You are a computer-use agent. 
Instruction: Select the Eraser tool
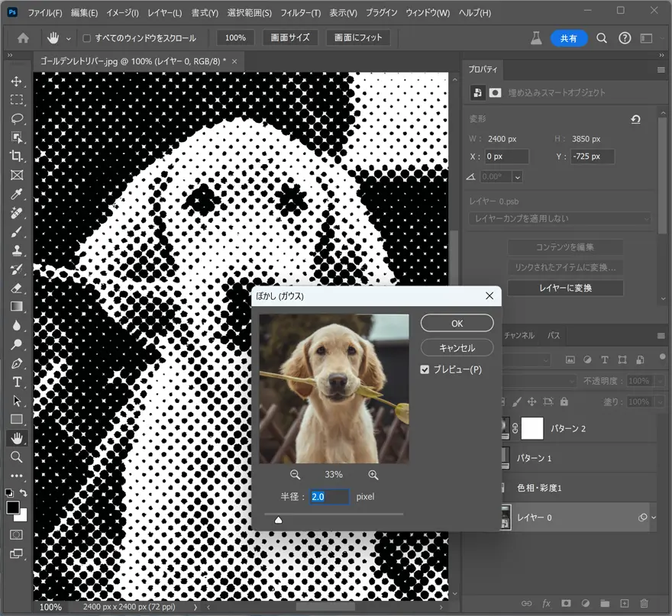tap(17, 289)
